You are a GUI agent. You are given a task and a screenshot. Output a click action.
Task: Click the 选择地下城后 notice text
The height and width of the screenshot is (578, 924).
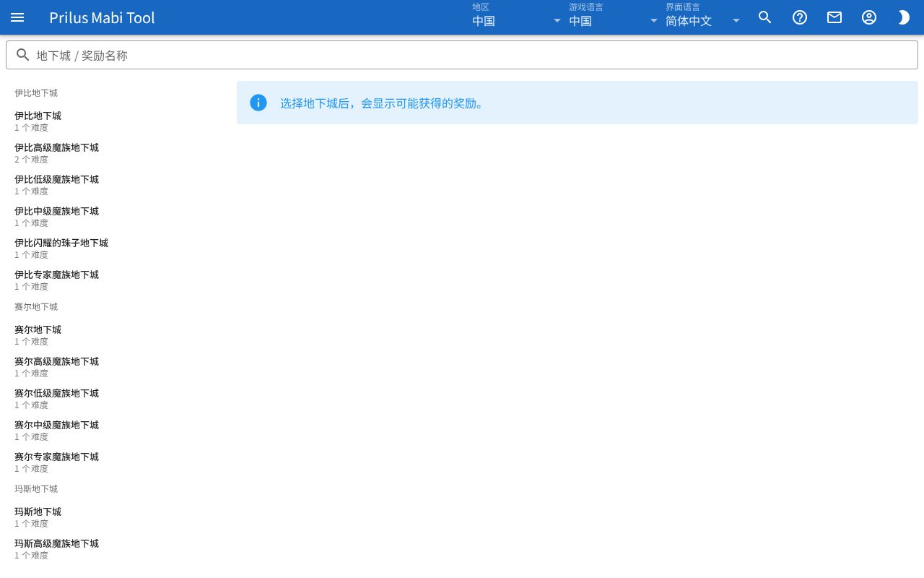click(384, 103)
